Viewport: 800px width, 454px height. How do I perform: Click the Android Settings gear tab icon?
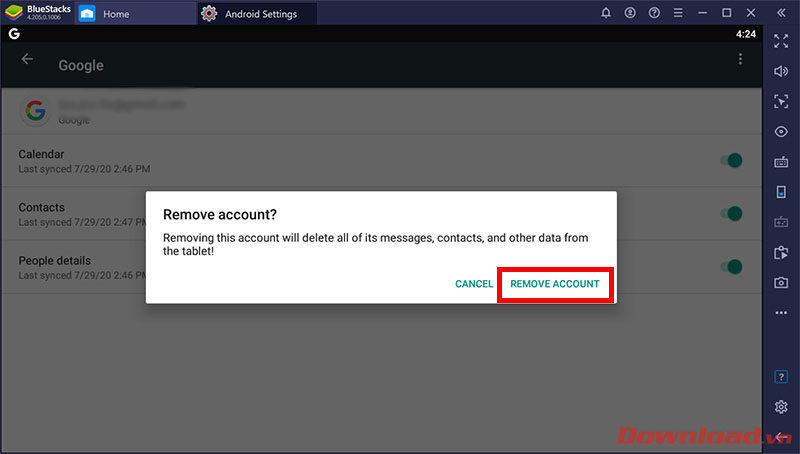(209, 13)
